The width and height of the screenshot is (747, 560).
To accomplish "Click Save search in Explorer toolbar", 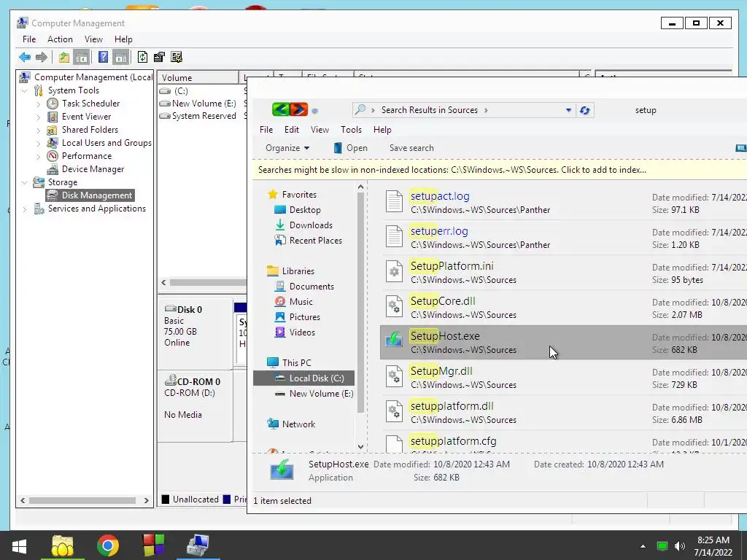I will [x=411, y=148].
